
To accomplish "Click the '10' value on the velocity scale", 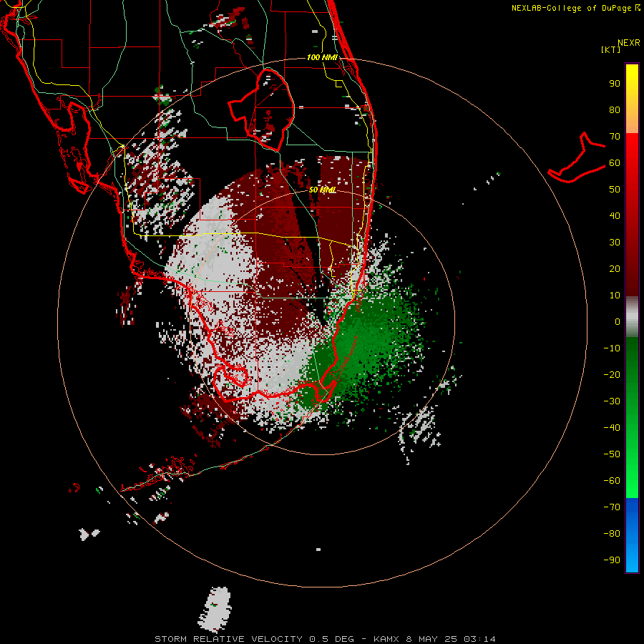I will pos(615,296).
